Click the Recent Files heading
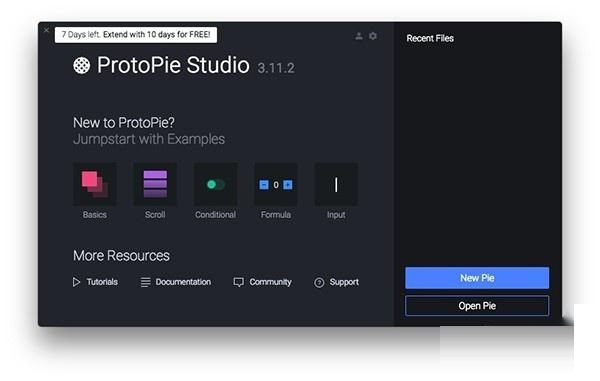Image resolution: width=600 pixels, height=381 pixels. point(430,38)
